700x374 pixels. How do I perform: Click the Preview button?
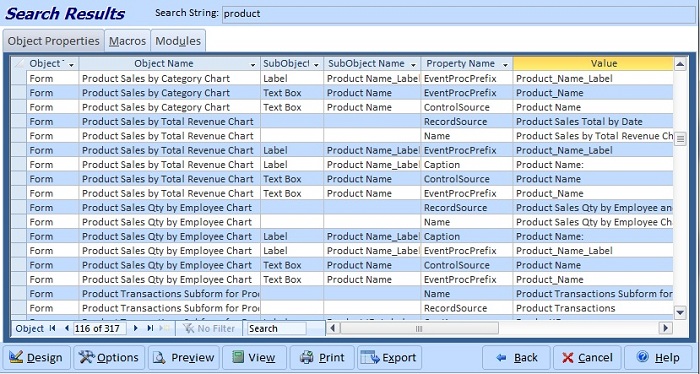coord(183,357)
